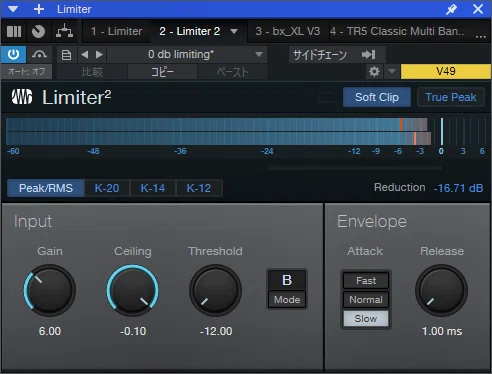The height and width of the screenshot is (374, 492).
Task: Click the plus icon to add an insert
Action: click(x=39, y=9)
